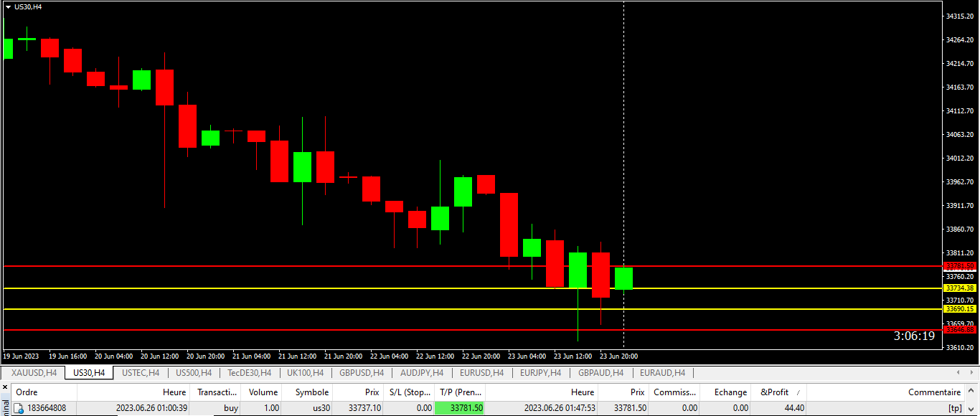
Task: Click the order icon beside ticket 183664808
Action: point(19,408)
